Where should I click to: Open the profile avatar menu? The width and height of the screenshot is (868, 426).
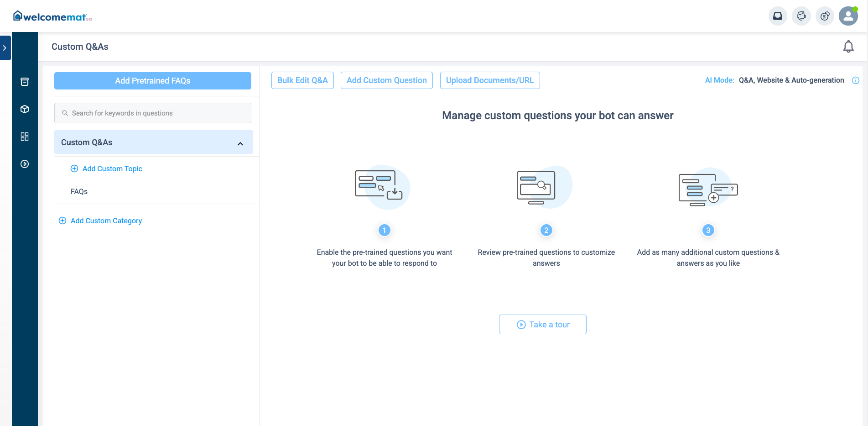point(848,16)
